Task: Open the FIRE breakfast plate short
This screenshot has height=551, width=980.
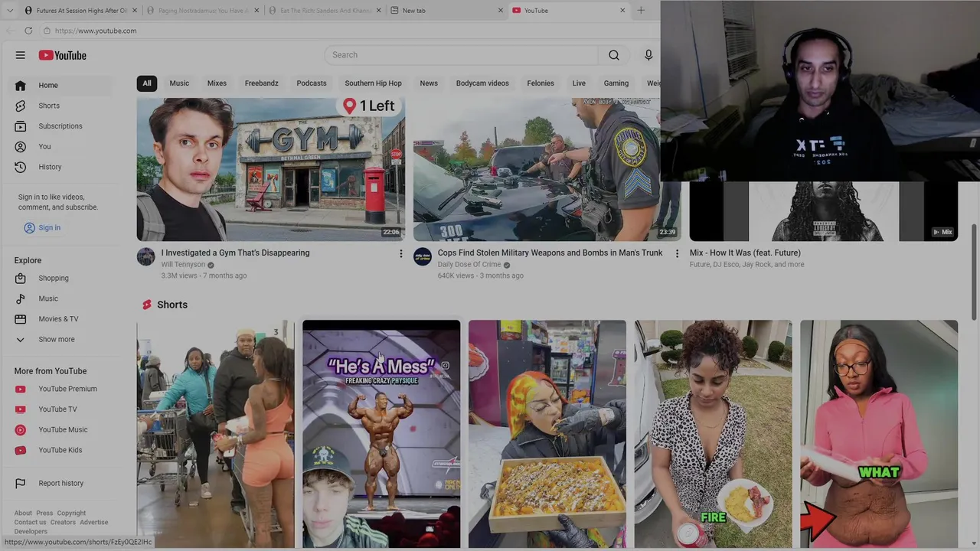Action: pyautogui.click(x=713, y=434)
